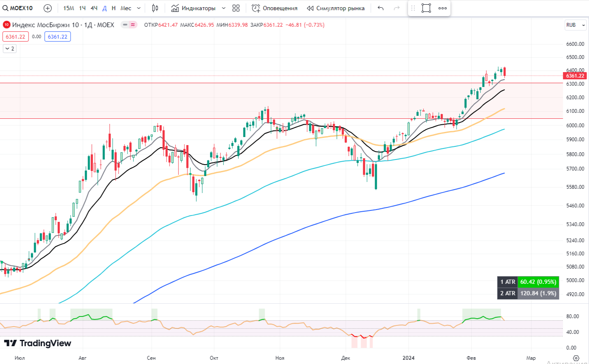
Task: Click the blue 6361.22 buy button
Action: [x=58, y=36]
